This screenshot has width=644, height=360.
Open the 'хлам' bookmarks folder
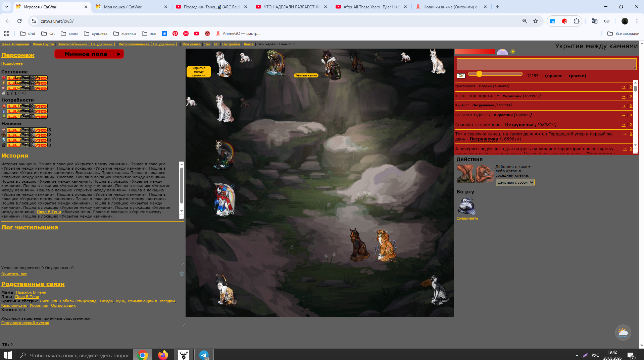click(69, 34)
